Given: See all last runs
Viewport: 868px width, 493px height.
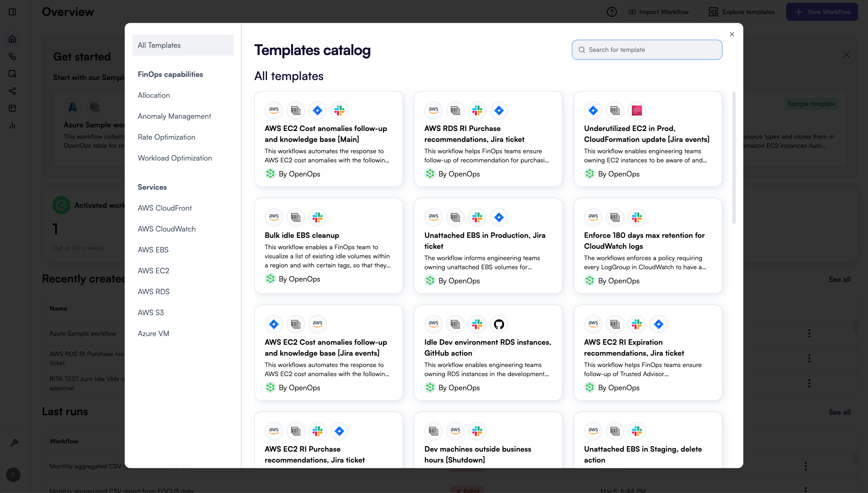Looking at the screenshot, I should 839,412.
